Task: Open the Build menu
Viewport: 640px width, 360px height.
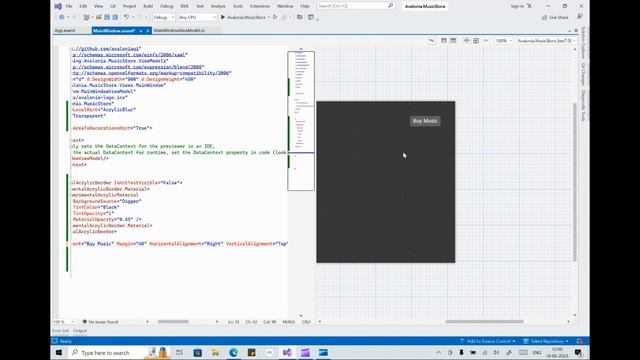Action: [148, 6]
